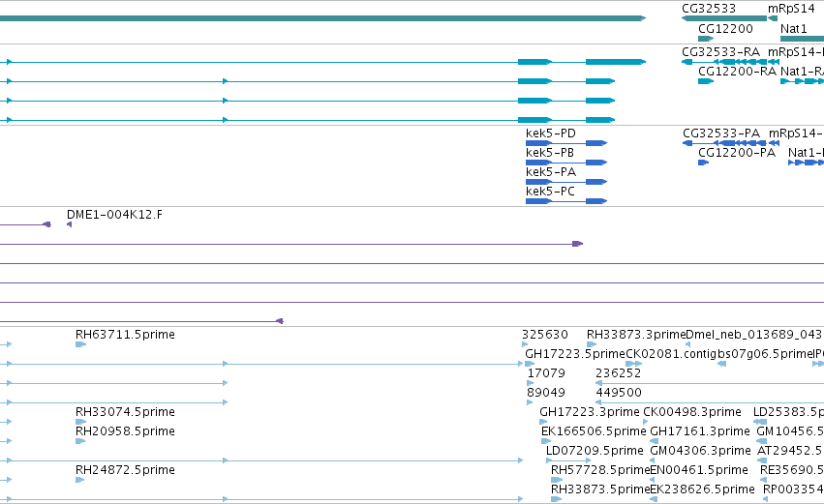This screenshot has height=504, width=824.
Task: Click the CG32533-PA protein label
Action: coord(721,133)
